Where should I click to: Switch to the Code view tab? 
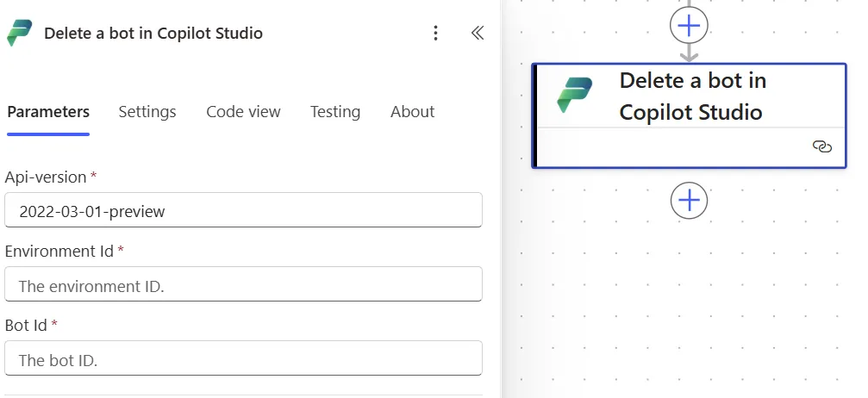coord(243,112)
